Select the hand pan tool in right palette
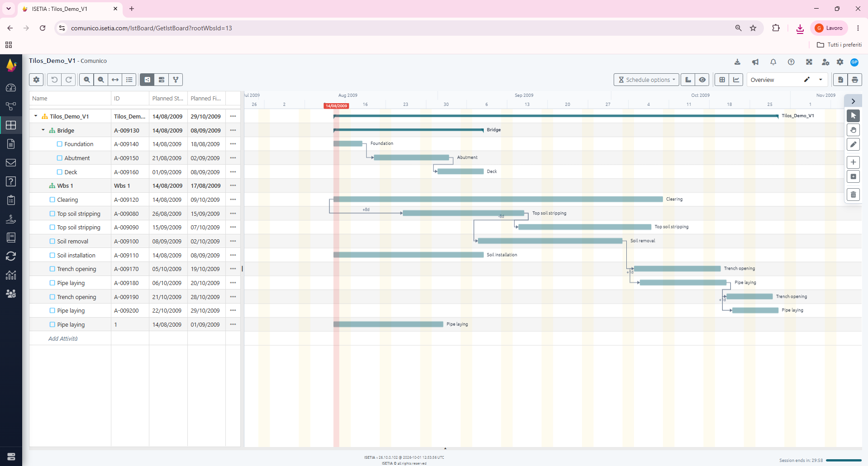The image size is (868, 466). point(853,130)
